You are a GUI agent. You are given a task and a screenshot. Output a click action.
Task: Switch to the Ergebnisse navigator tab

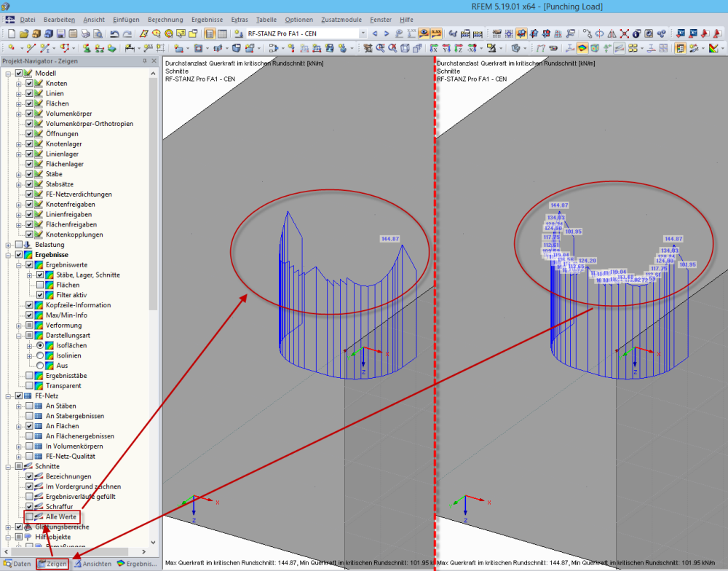pyautogui.click(x=138, y=564)
